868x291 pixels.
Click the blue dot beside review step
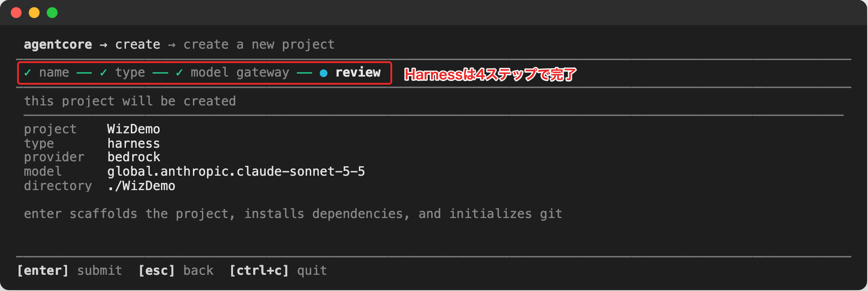pos(323,73)
